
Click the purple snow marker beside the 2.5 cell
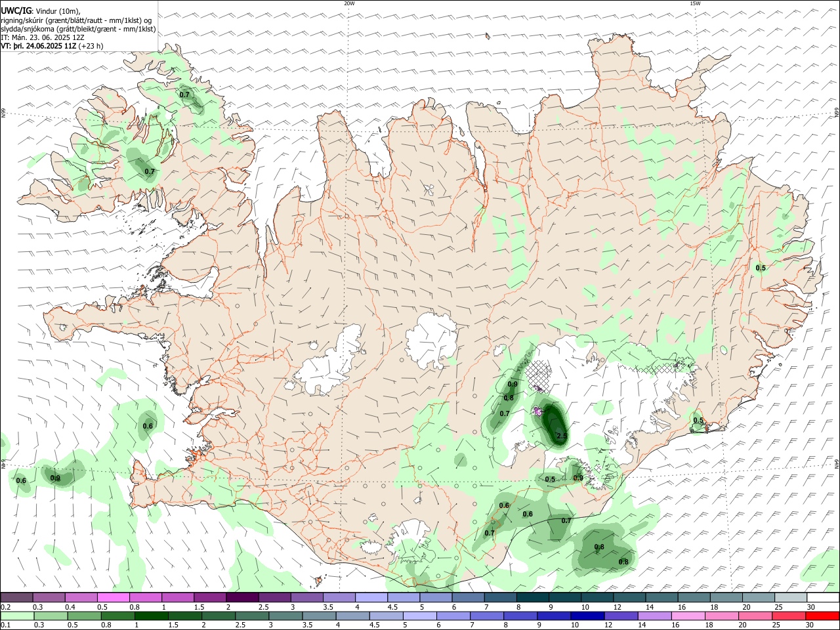click(538, 411)
